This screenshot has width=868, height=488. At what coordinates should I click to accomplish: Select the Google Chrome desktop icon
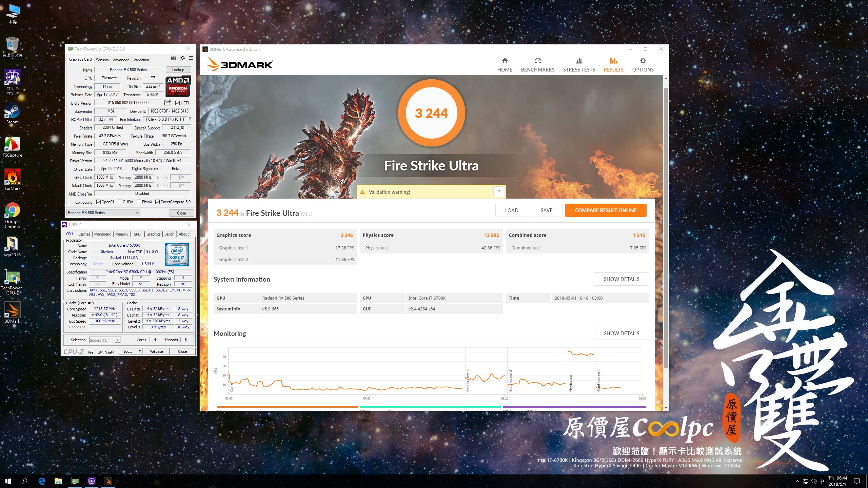pyautogui.click(x=13, y=216)
